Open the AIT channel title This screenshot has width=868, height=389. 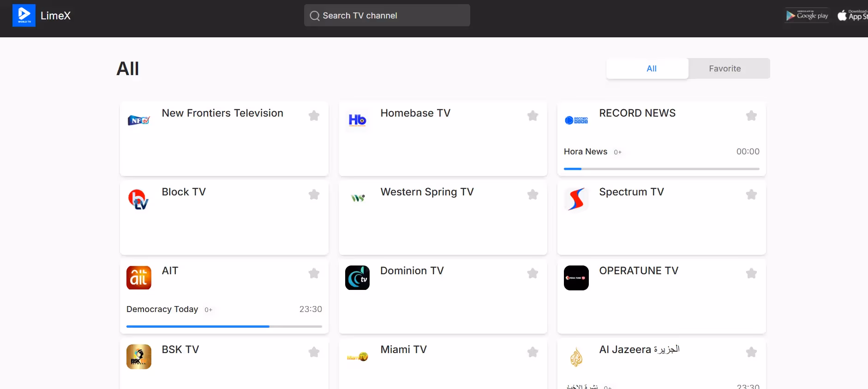[170, 271]
